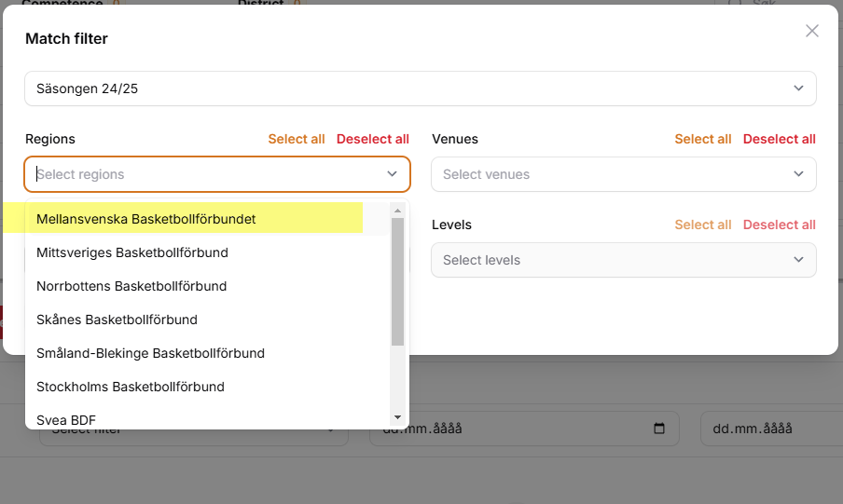The height and width of the screenshot is (504, 843).
Task: Click Select all for Venues
Action: pos(703,139)
